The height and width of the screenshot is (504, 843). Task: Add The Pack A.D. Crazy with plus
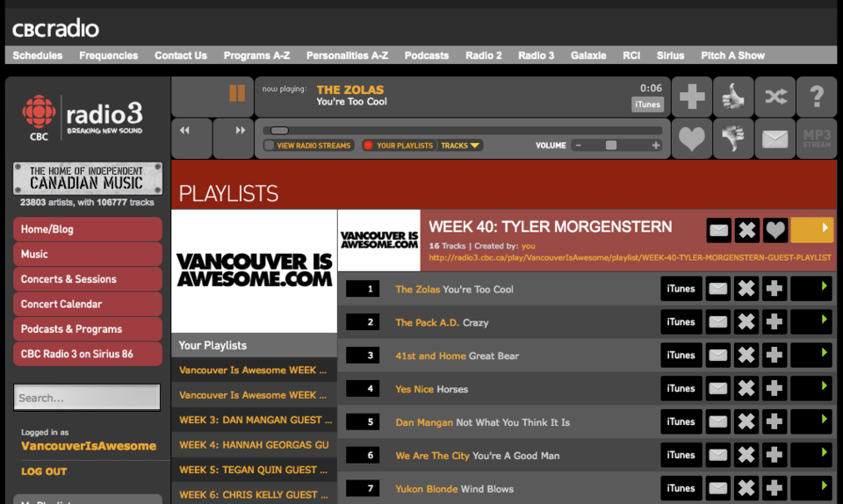tap(775, 322)
